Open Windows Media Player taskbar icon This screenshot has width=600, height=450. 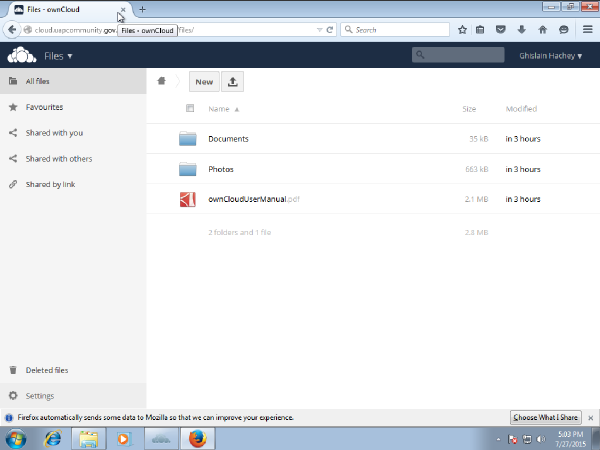pyautogui.click(x=124, y=439)
